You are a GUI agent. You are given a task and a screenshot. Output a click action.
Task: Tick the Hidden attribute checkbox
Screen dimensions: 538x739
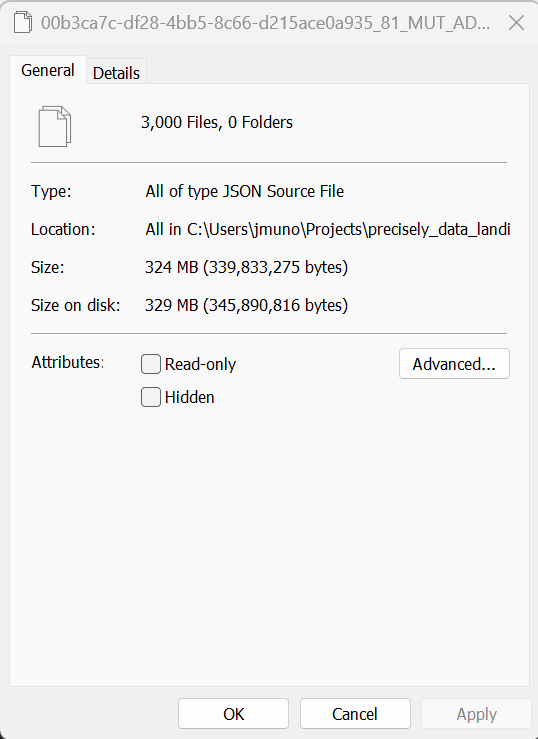point(151,397)
